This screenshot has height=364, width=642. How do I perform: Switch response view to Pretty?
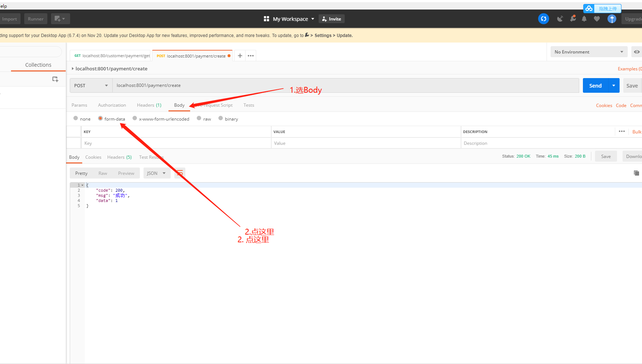tap(81, 173)
